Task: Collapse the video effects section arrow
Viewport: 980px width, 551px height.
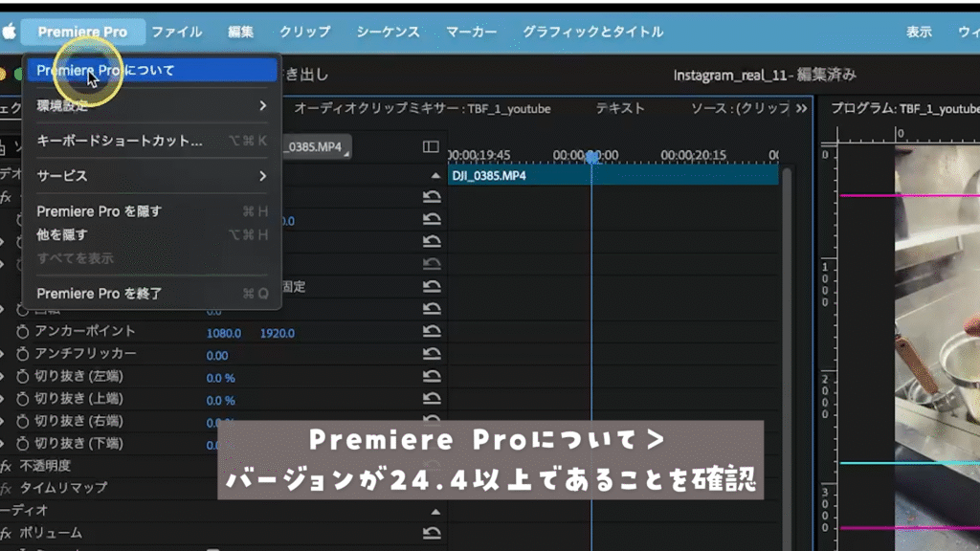Action: [435, 176]
